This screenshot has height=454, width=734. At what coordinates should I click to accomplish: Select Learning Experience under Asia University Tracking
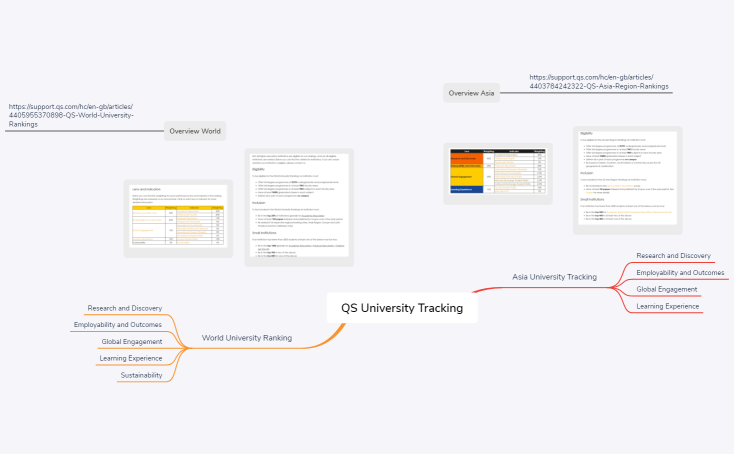(669, 306)
